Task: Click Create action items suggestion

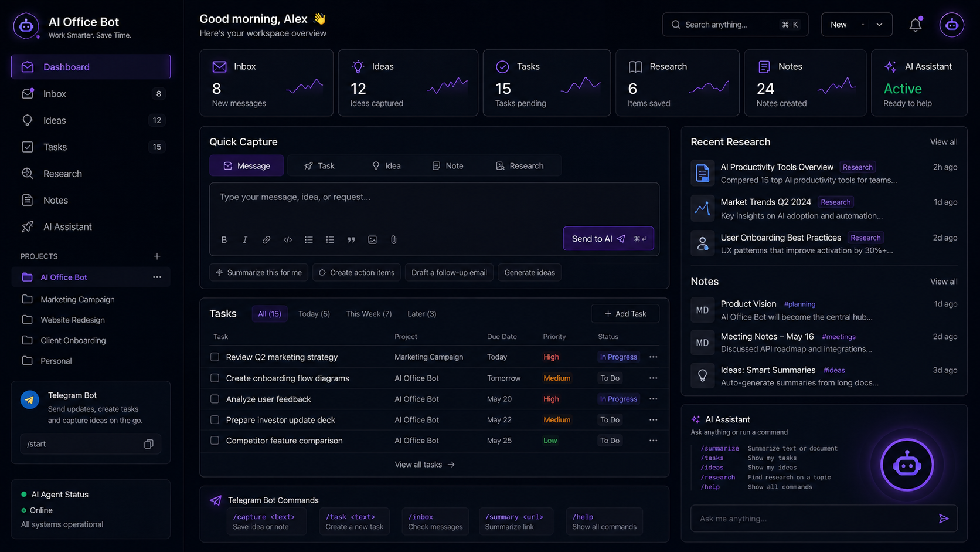Action: (x=356, y=272)
